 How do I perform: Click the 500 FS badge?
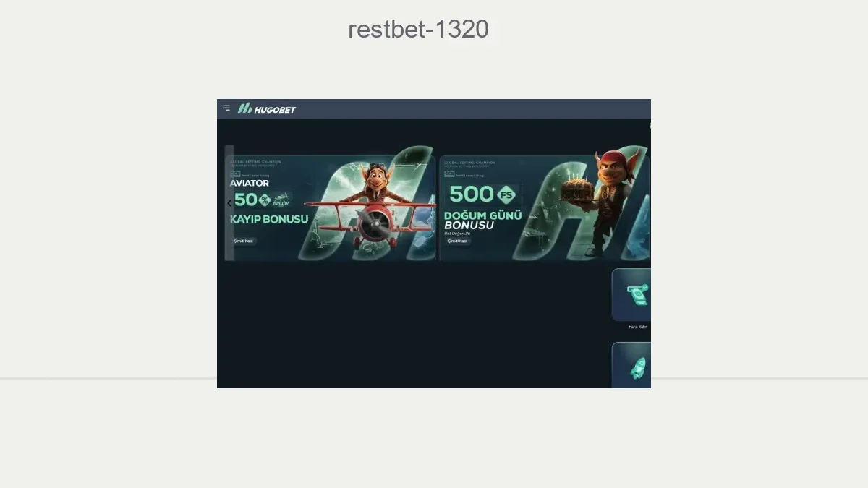pos(482,194)
